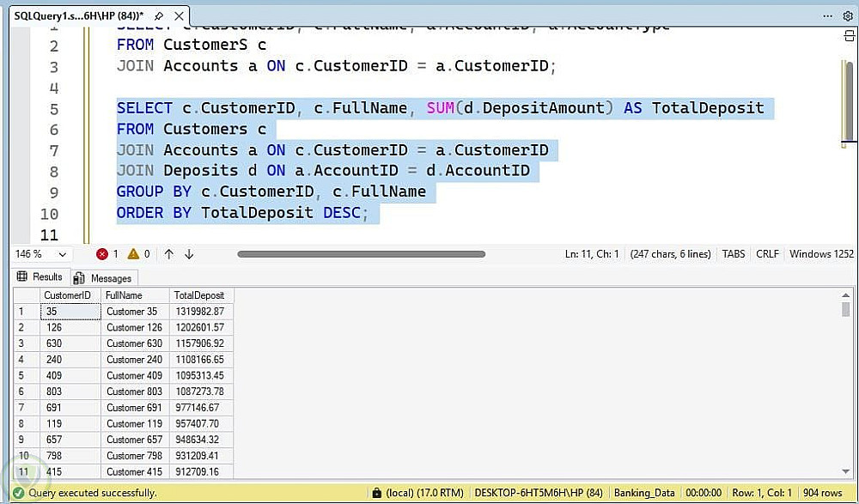Click the editor horizontal scrollbar thumb
Screen dimensions: 859x504
[362, 254]
